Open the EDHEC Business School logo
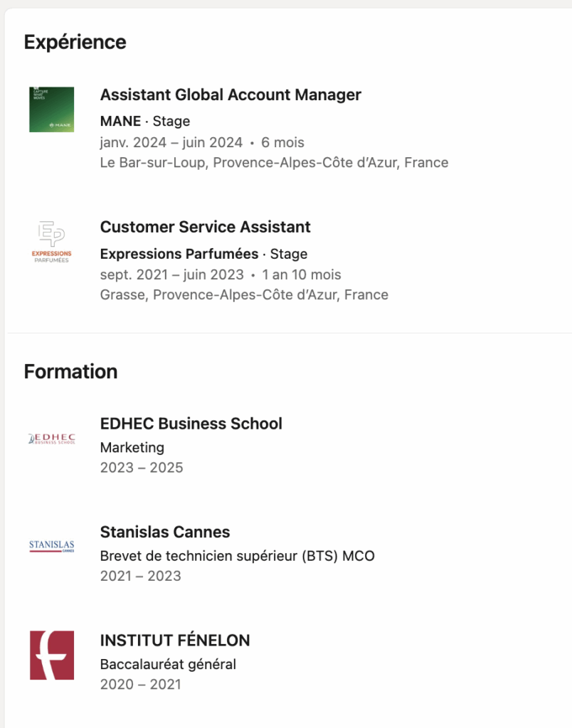 51,439
